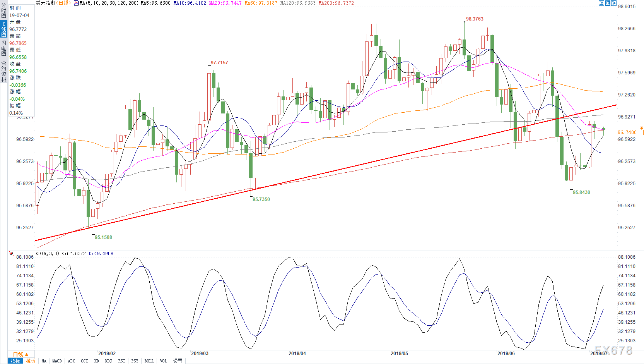Click the current price tag 96.7406 on axis

(x=630, y=132)
